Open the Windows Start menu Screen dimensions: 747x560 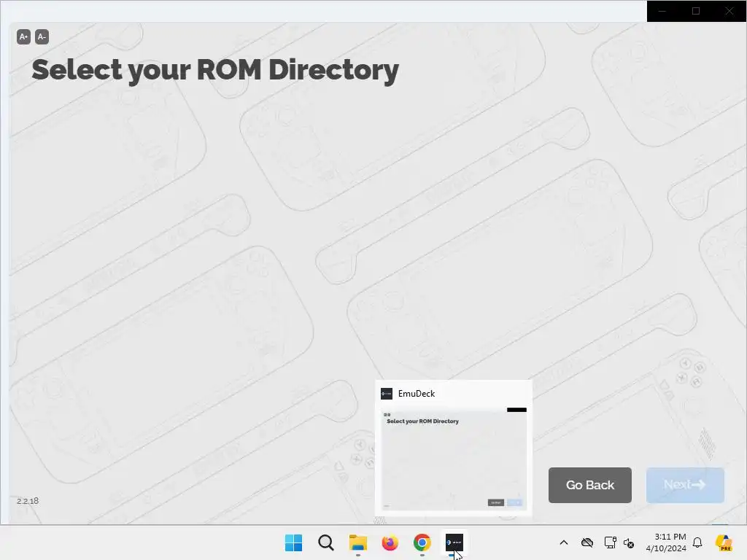[293, 542]
